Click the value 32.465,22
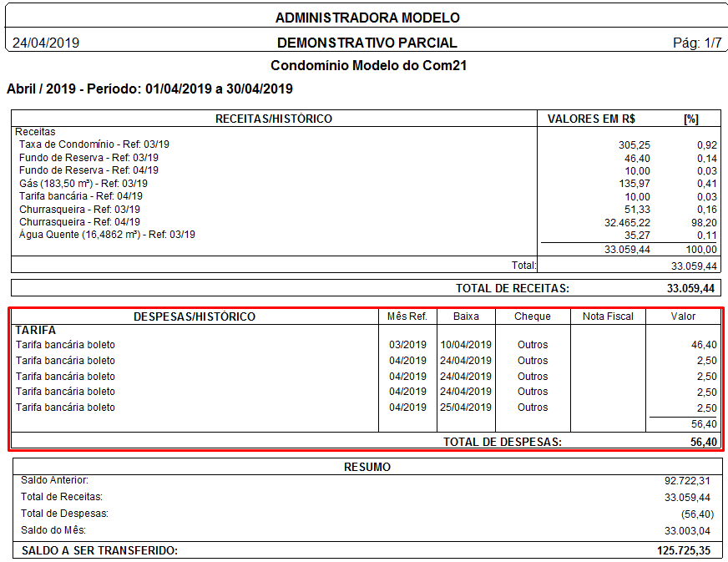The image size is (728, 562). (627, 223)
